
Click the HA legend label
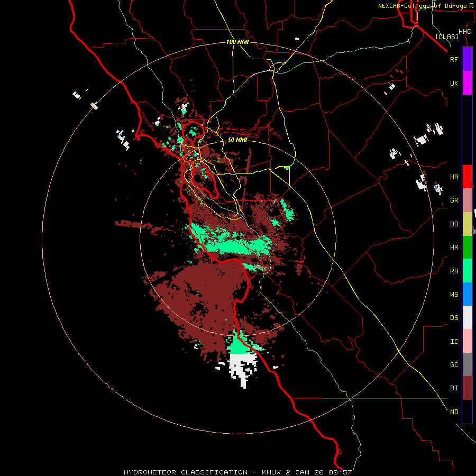pos(454,177)
